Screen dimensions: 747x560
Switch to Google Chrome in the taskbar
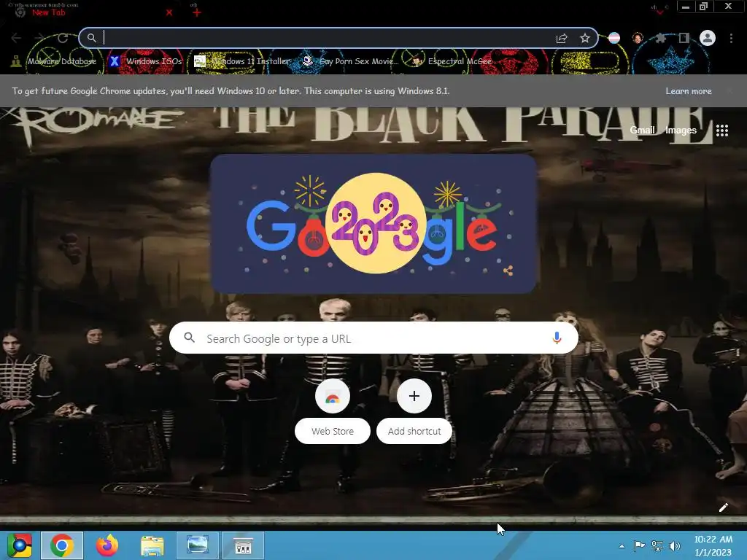(62, 545)
